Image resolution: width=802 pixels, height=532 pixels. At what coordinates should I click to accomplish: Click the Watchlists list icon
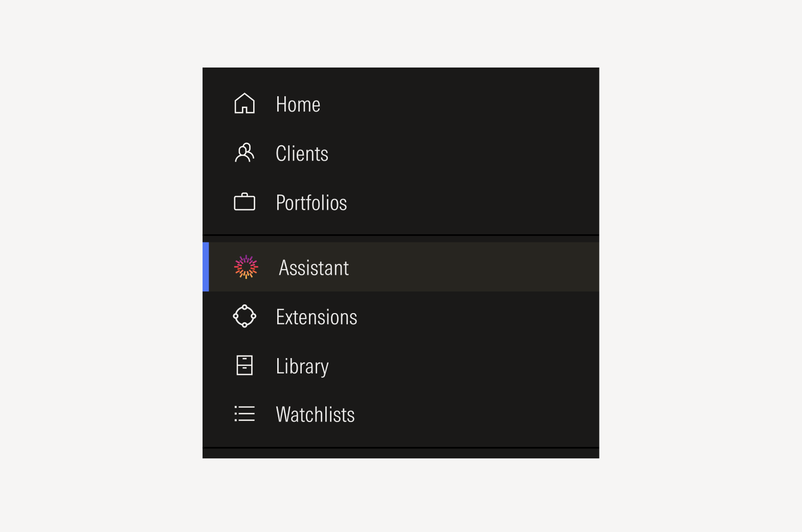point(244,414)
